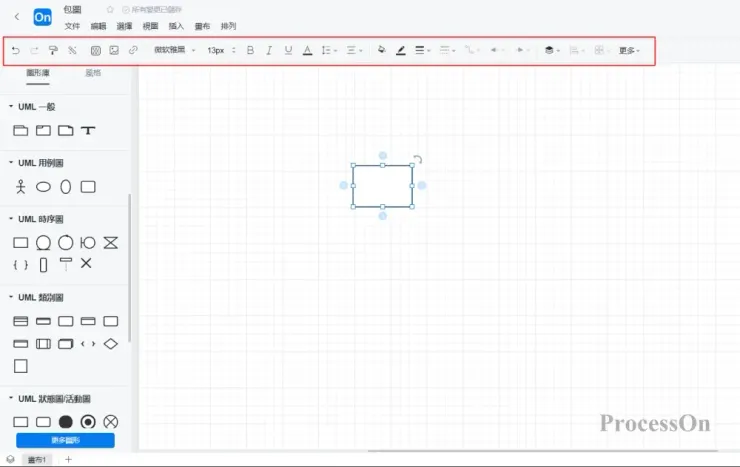Open the end arrow style dropdown
This screenshot has height=467, width=740.
(x=523, y=50)
